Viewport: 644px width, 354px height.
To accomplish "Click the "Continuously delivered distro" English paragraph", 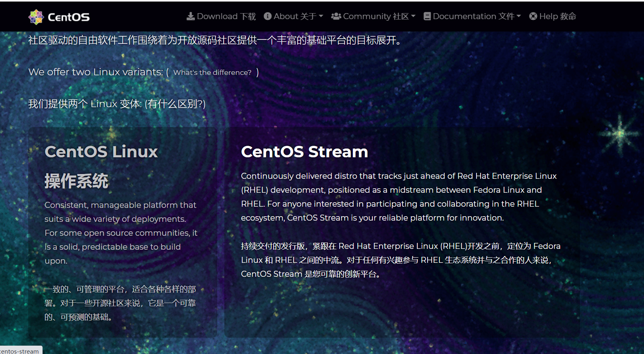I will (399, 197).
